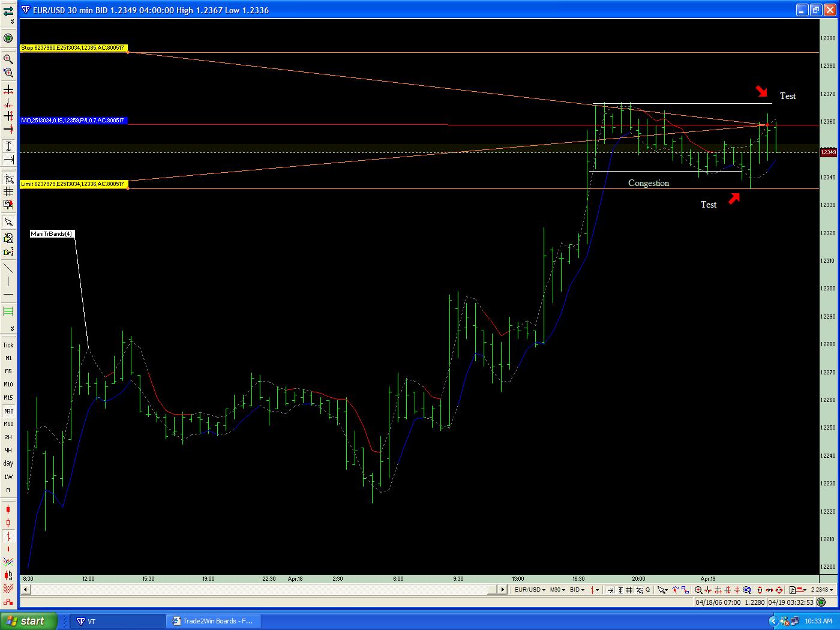
Task: Click the blue MO,2513034 position label
Action: [x=73, y=121]
